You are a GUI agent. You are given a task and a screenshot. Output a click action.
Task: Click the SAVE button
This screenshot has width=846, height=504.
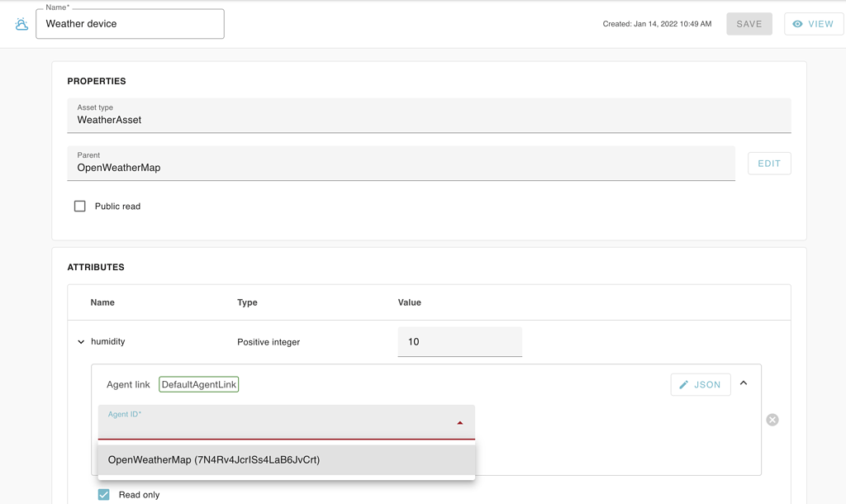pyautogui.click(x=749, y=23)
